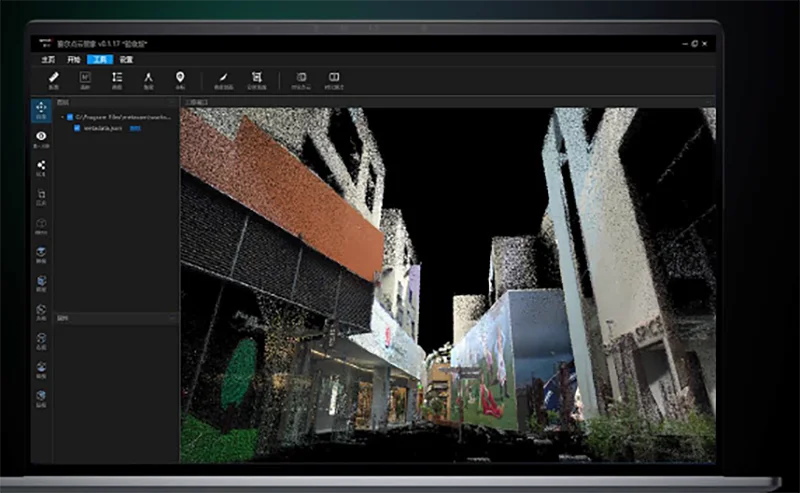Activate the pan/move tool in left sidebar

tap(41, 109)
